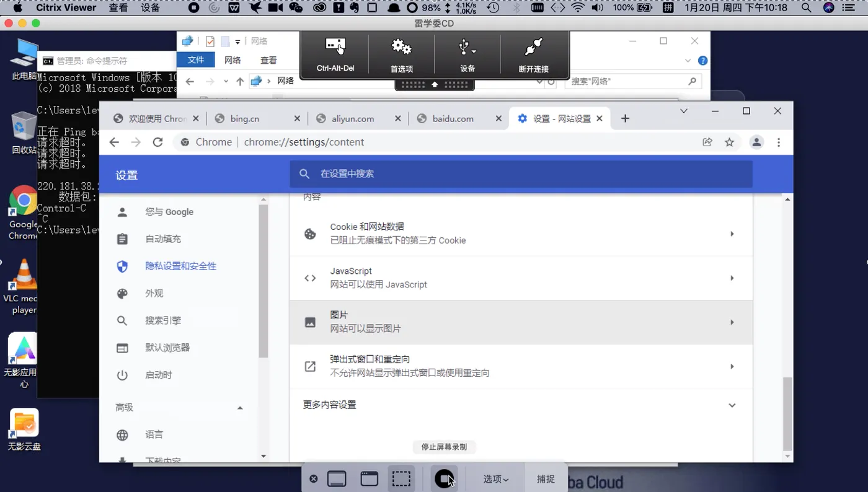Click the Chrome forward arrow
868x492 pixels.
click(136, 142)
